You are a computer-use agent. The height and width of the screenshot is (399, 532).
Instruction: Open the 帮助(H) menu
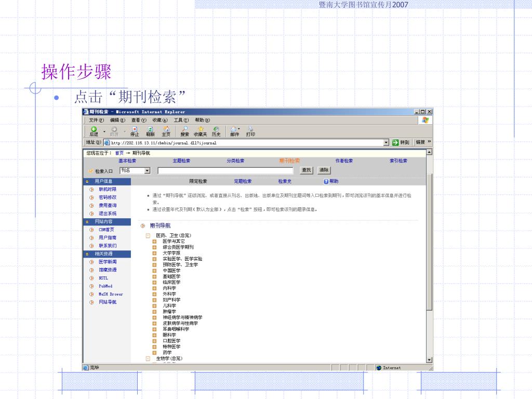[x=203, y=120]
